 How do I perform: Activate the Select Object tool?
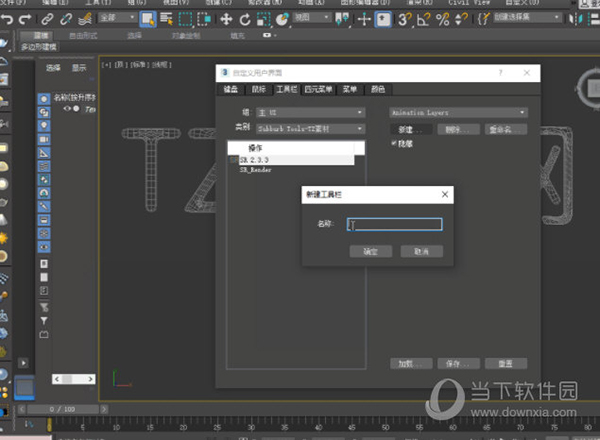(x=148, y=19)
